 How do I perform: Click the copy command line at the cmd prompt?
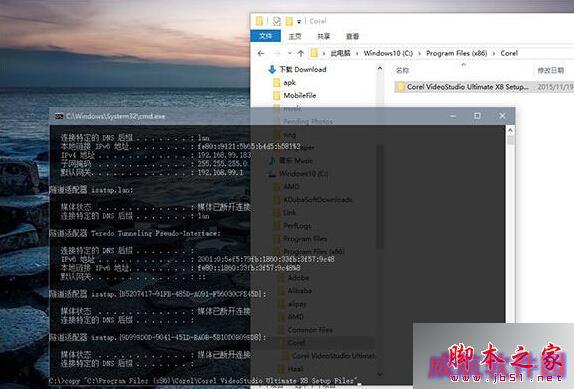point(203,381)
